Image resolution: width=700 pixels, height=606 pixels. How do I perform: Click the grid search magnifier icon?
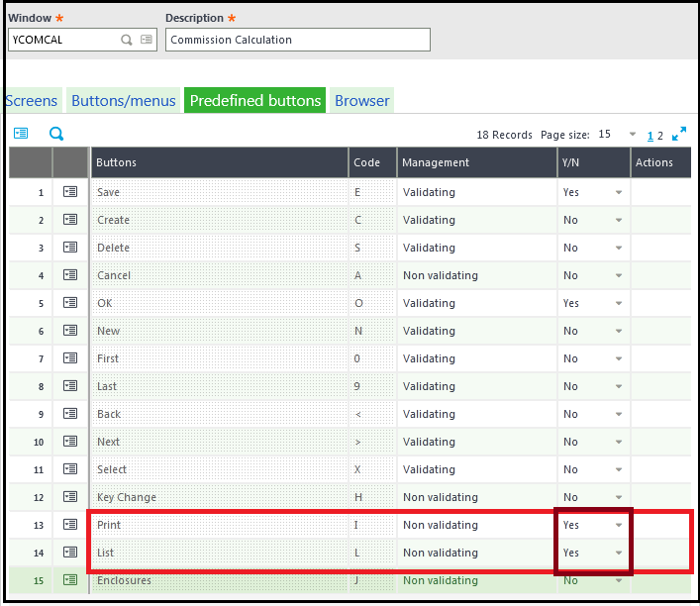(56, 134)
